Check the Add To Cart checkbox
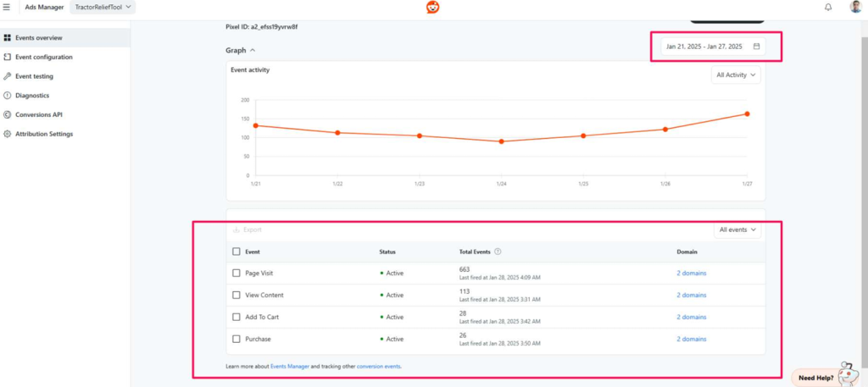868x387 pixels. click(236, 318)
